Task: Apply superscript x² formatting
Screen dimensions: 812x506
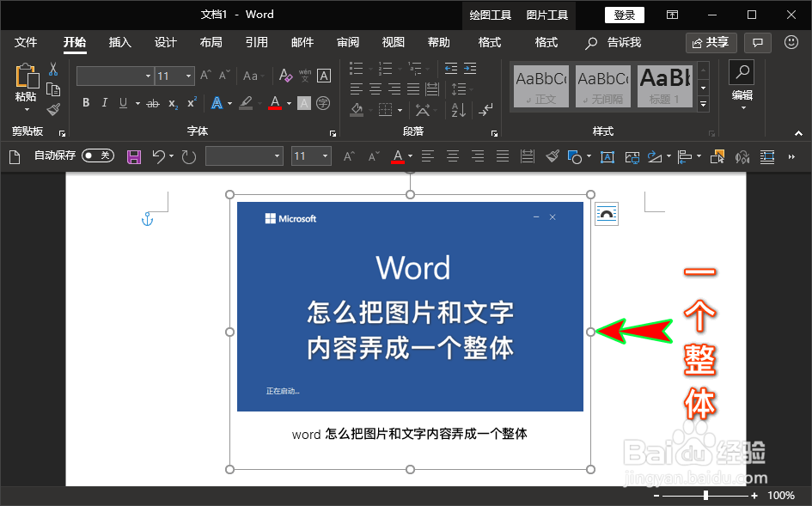Action: pyautogui.click(x=192, y=102)
